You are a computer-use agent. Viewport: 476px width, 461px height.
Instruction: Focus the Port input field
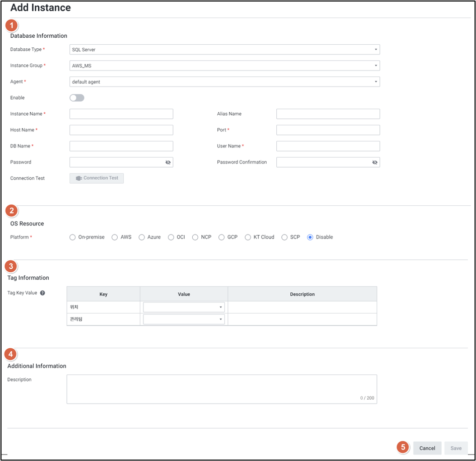click(328, 130)
